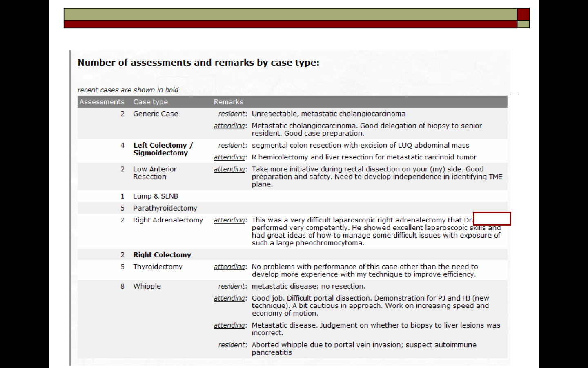Select the assessment count 2 for Right Colectomy
The height and width of the screenshot is (368, 588).
(122, 255)
